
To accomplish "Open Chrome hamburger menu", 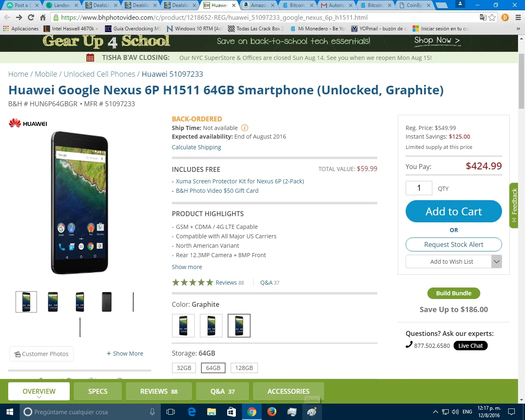I will pyautogui.click(x=518, y=18).
